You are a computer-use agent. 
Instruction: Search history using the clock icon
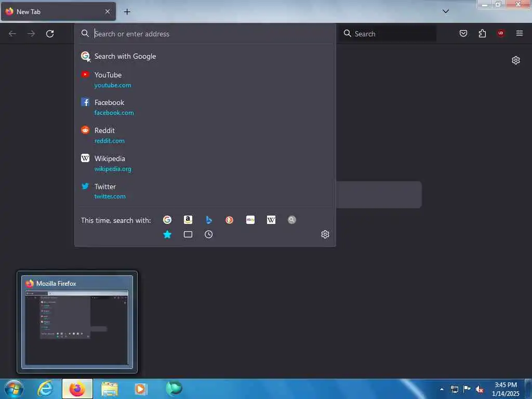coord(209,234)
